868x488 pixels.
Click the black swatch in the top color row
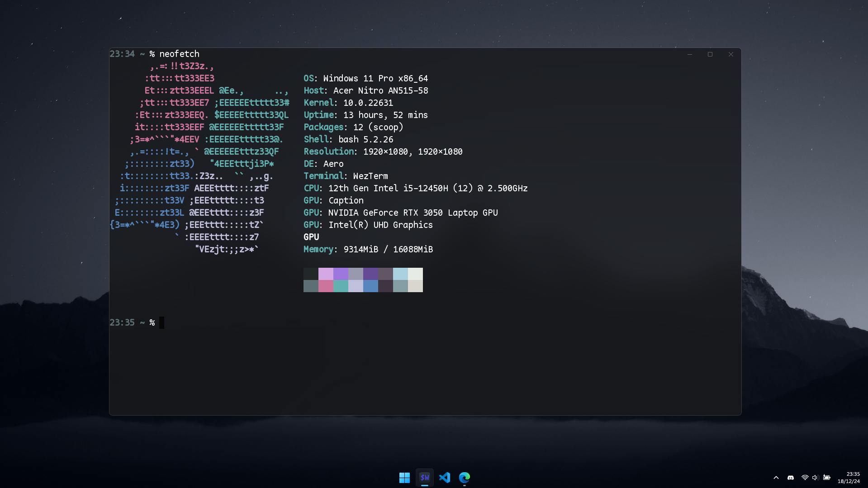pos(311,274)
